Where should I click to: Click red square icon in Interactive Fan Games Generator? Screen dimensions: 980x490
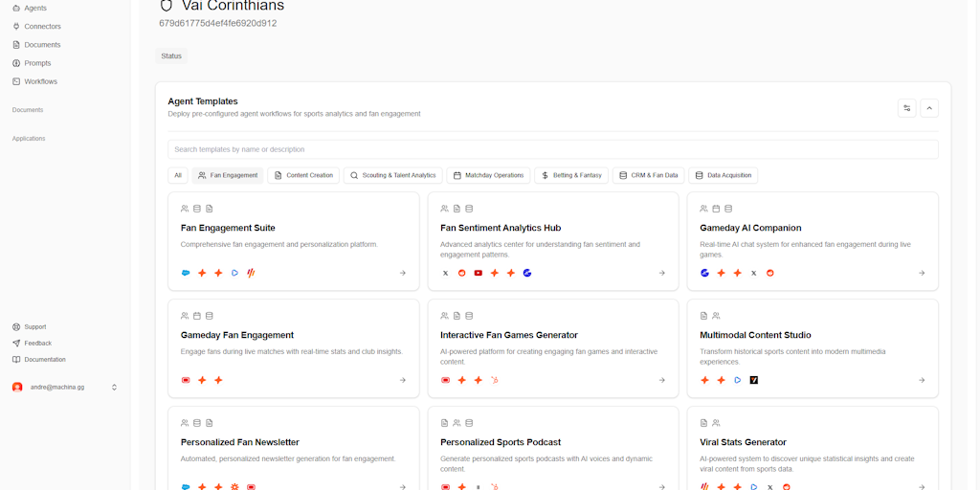(446, 380)
